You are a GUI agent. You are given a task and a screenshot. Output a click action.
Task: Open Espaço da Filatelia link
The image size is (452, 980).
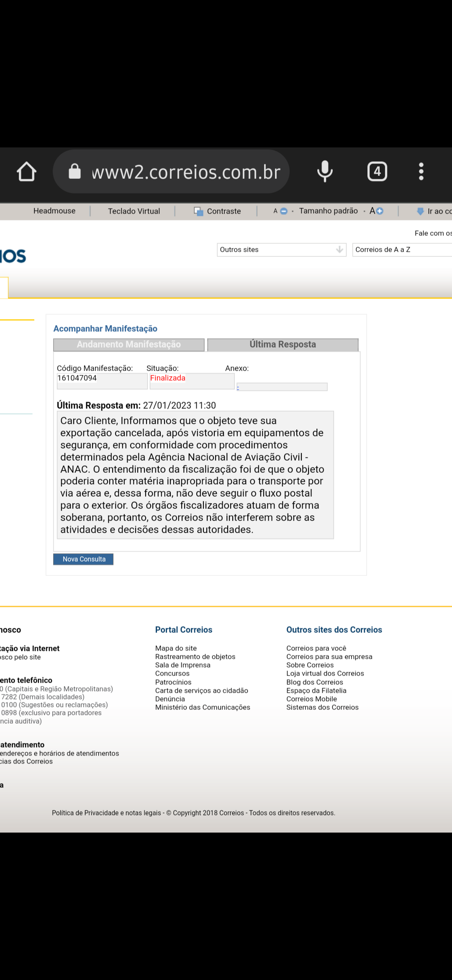(316, 691)
